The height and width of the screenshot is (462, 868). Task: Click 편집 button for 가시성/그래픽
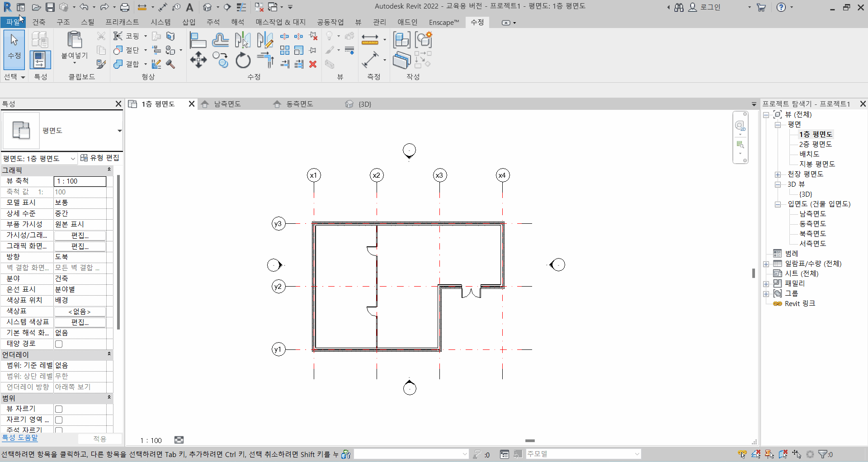pos(80,236)
